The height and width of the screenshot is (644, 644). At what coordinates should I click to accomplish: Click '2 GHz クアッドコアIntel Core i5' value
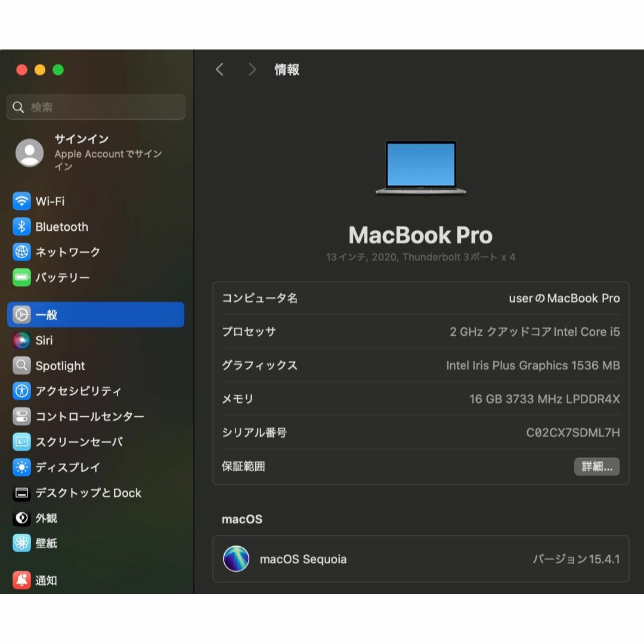coord(535,332)
